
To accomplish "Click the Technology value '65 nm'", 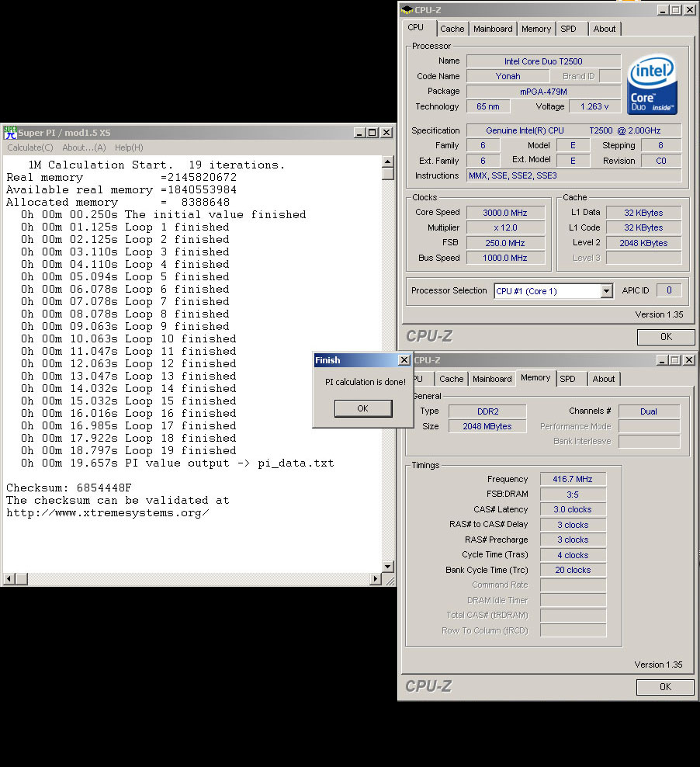I will pyautogui.click(x=488, y=106).
